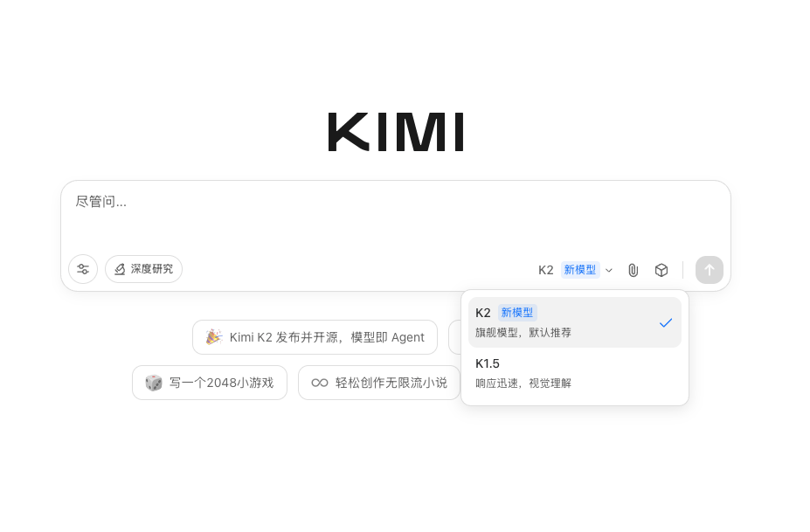
Task: Open the cube icon tool
Action: point(661,270)
